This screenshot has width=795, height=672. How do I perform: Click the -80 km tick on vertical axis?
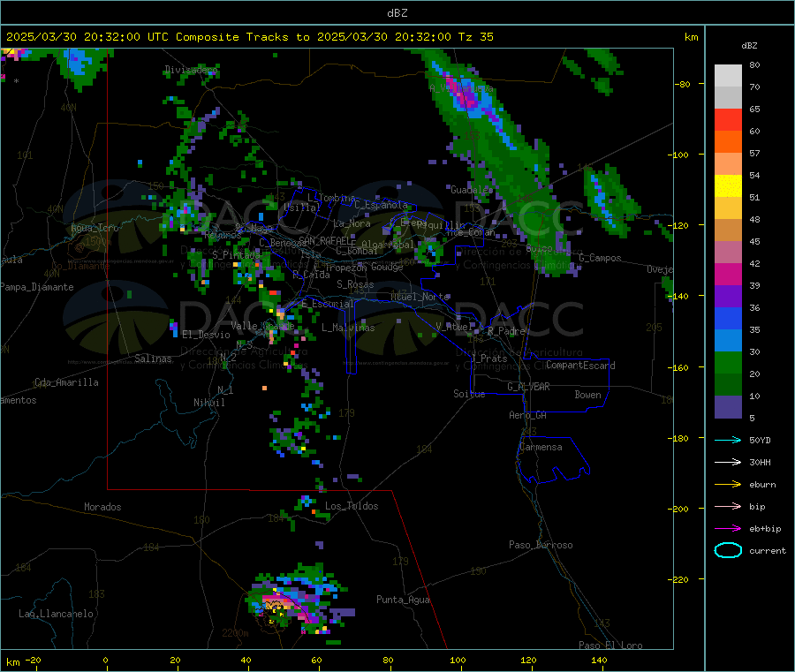681,84
